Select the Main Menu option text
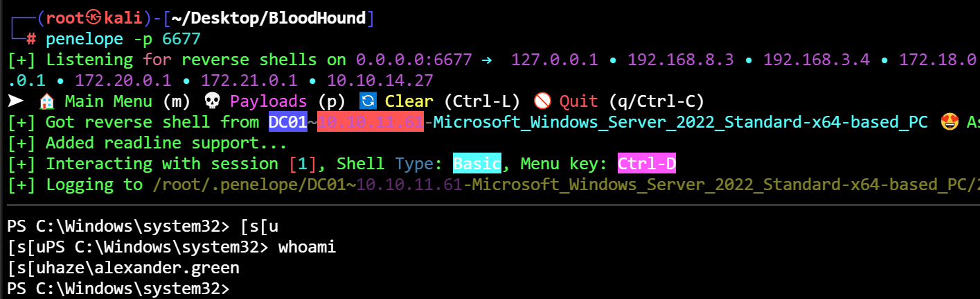The height and width of the screenshot is (299, 980). point(108,101)
